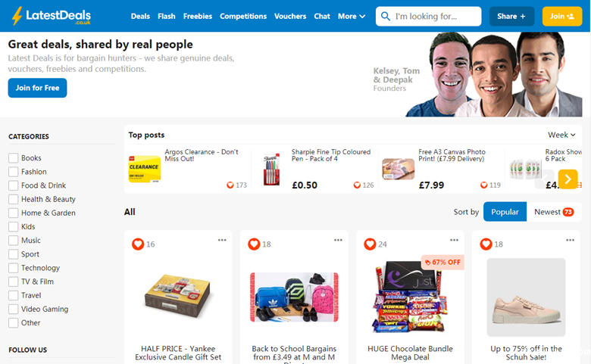Open the Week period dropdown
The width and height of the screenshot is (591, 364).
coord(561,135)
